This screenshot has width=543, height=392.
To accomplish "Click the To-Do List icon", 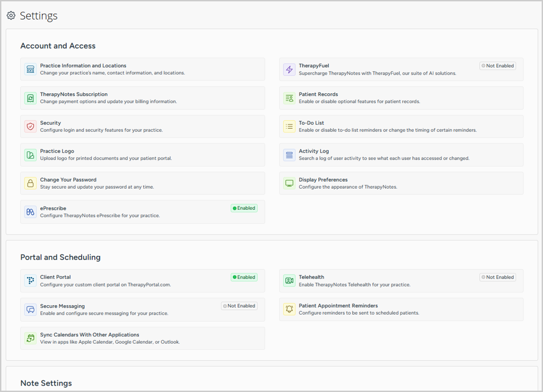I will (x=289, y=126).
